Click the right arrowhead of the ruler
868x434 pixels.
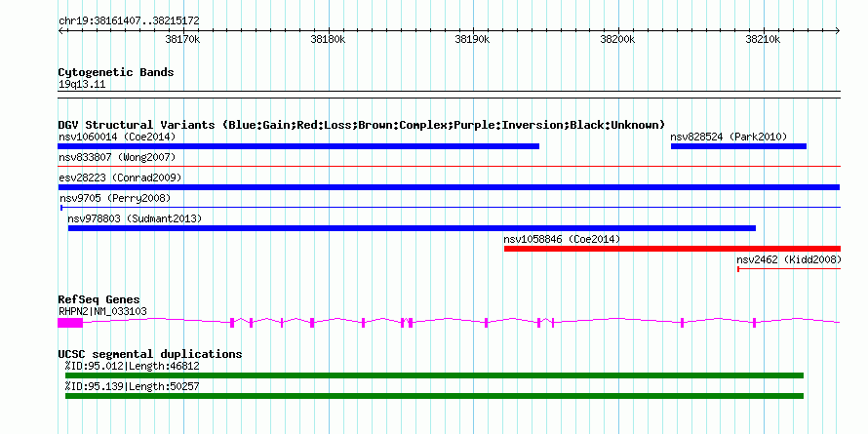coord(838,31)
